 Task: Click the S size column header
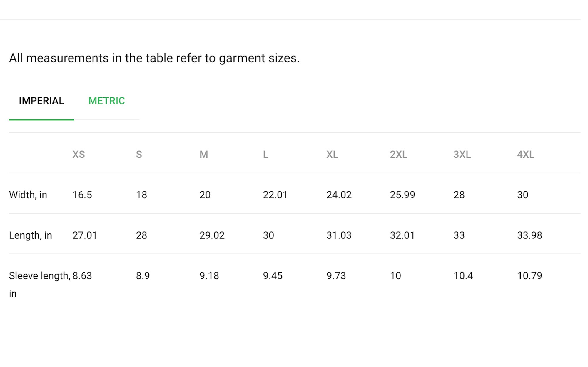click(139, 155)
